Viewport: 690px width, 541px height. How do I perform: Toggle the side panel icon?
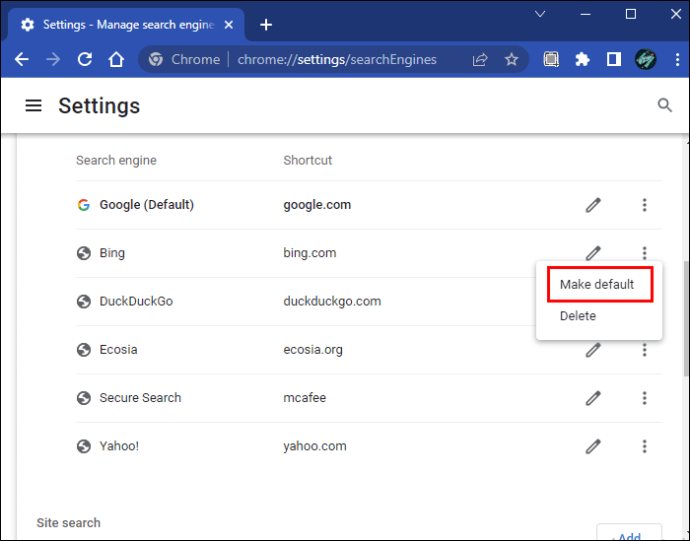pyautogui.click(x=613, y=59)
